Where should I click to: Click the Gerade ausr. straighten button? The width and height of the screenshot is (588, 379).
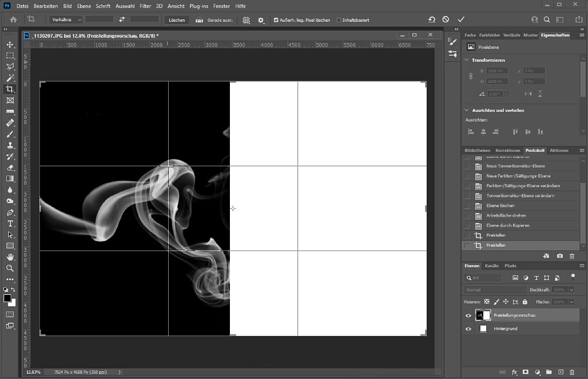[x=215, y=20]
